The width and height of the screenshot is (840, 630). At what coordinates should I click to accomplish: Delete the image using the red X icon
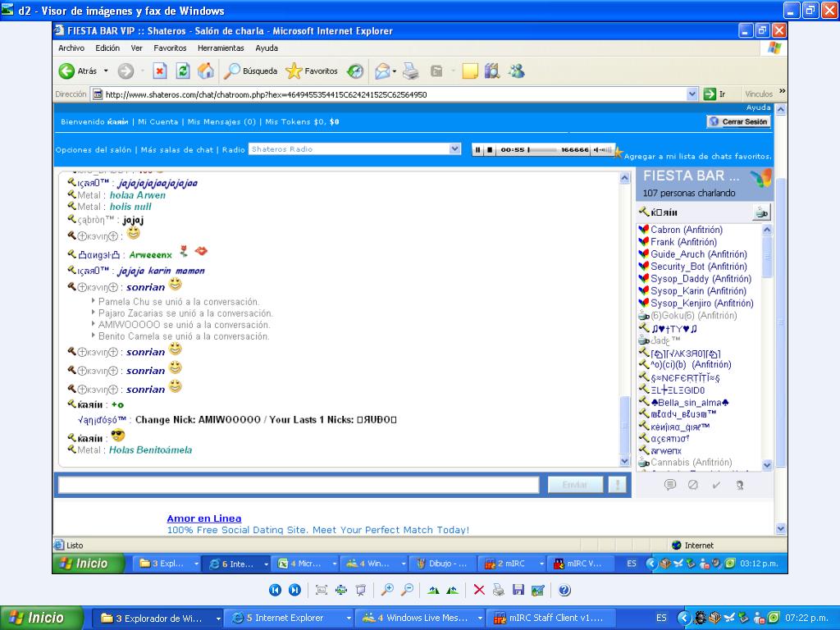click(x=479, y=590)
